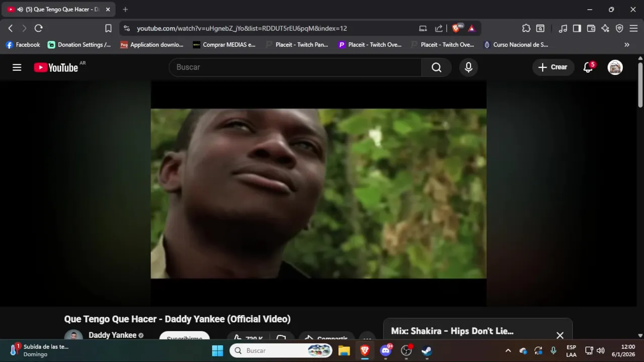Open Daddy Yankee channel avatar
Viewport: 644px width, 362px height.
coord(73,335)
